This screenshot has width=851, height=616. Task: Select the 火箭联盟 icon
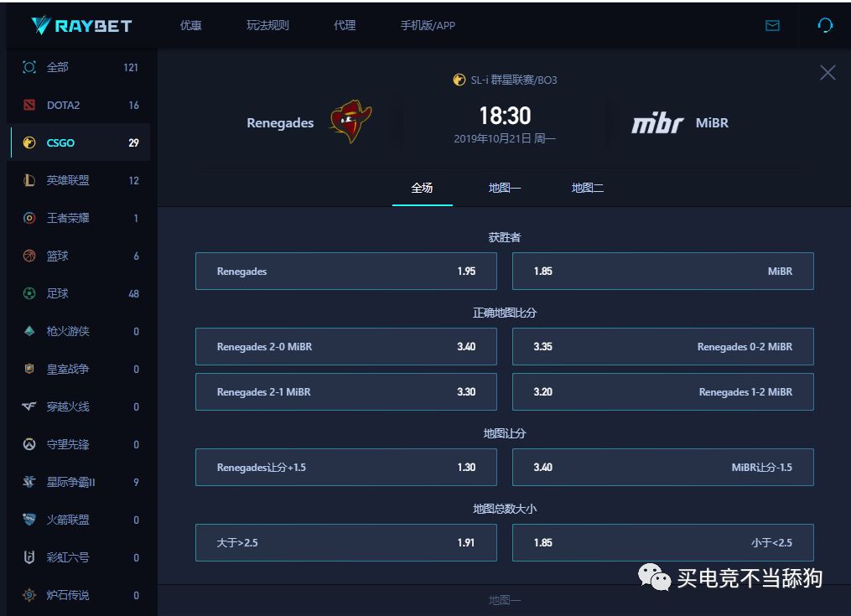click(29, 520)
